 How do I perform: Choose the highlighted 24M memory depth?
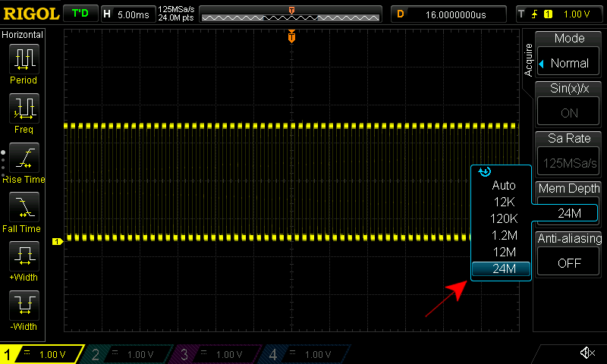click(502, 268)
